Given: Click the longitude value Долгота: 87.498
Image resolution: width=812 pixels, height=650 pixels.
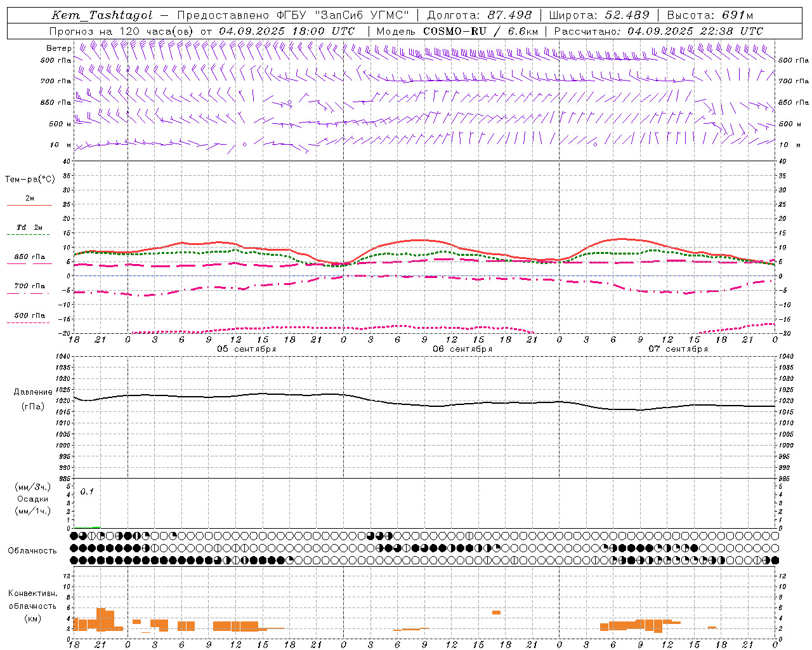Looking at the screenshot, I should 480,16.
